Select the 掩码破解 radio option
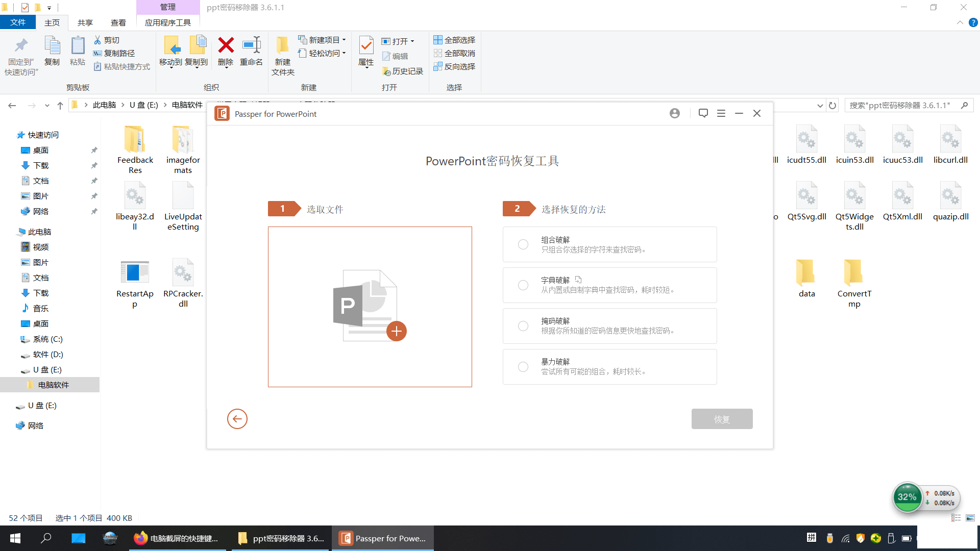Screen dimensions: 980x551 point(523,326)
